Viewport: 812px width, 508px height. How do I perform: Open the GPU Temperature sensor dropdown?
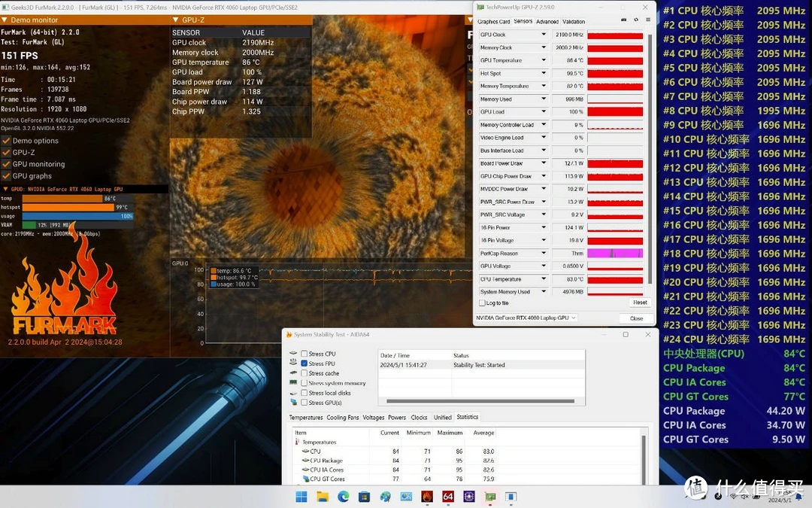point(544,60)
